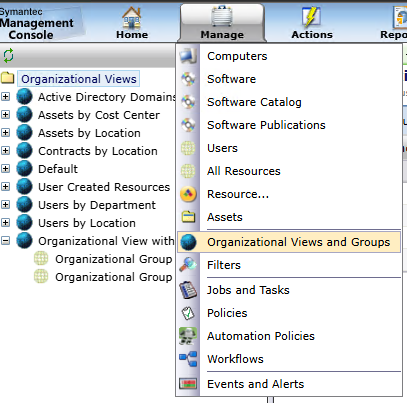The image size is (407, 403).
Task: Expand Assets by Cost Center node
Action: click(5, 115)
